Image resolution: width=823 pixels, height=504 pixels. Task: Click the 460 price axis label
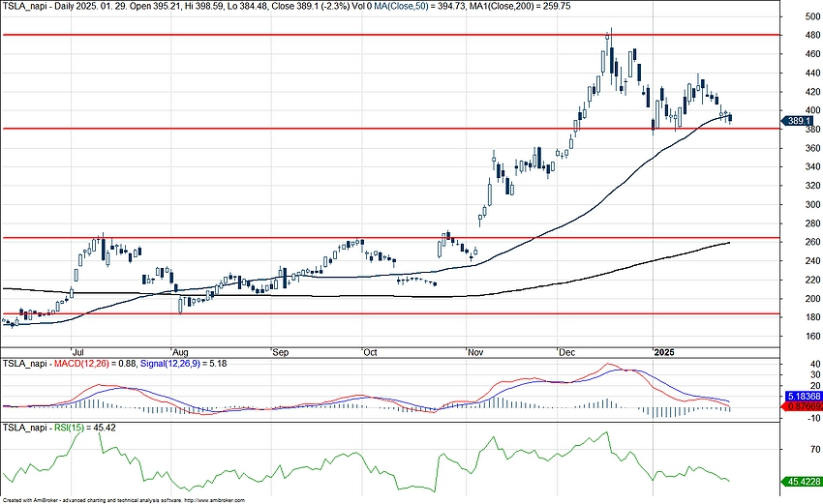[812, 54]
